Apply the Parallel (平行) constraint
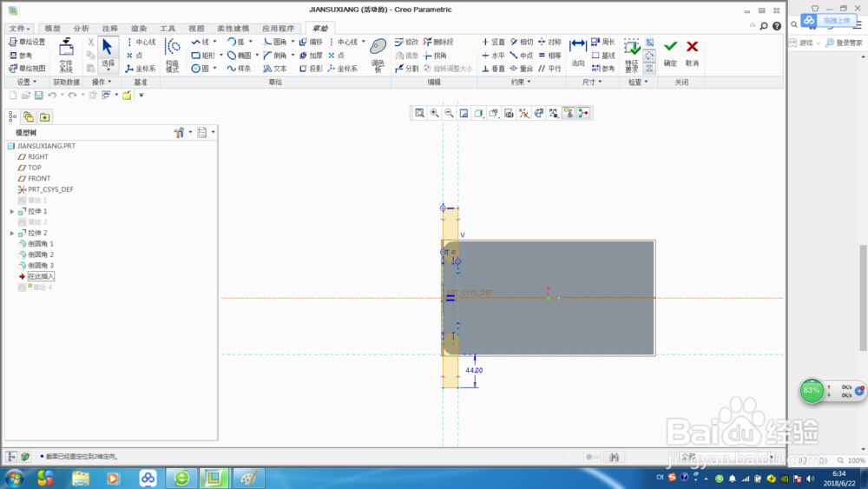868x489 pixels. pyautogui.click(x=549, y=69)
